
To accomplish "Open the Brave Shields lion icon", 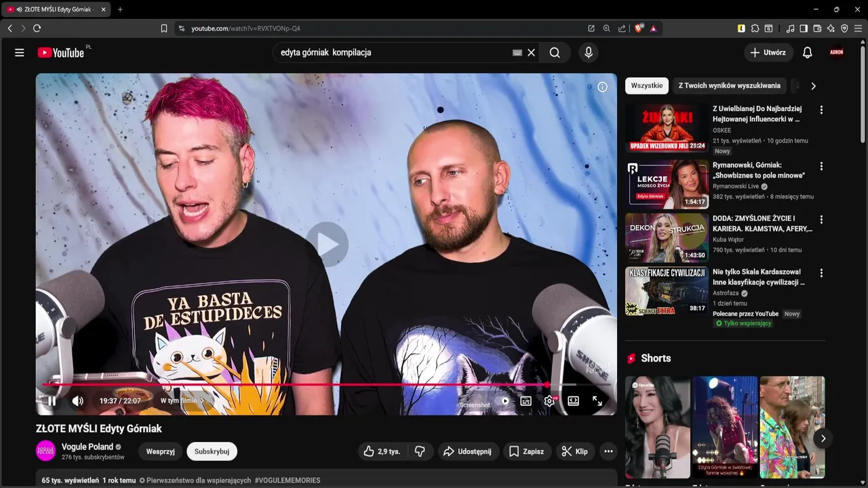I will (639, 28).
